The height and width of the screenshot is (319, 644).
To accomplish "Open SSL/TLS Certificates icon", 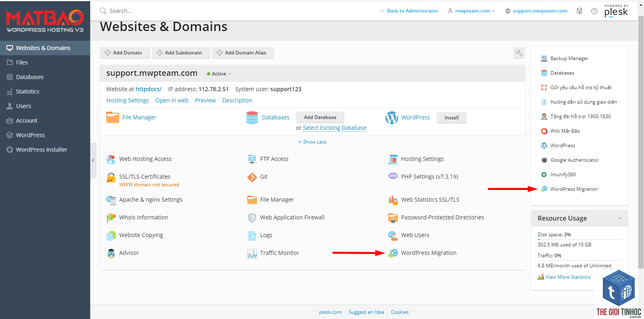I will pos(111,177).
